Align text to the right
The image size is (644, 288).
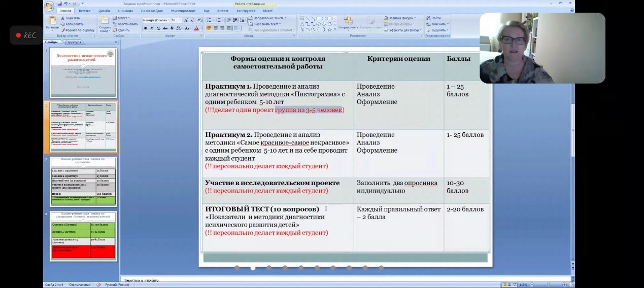(222, 28)
